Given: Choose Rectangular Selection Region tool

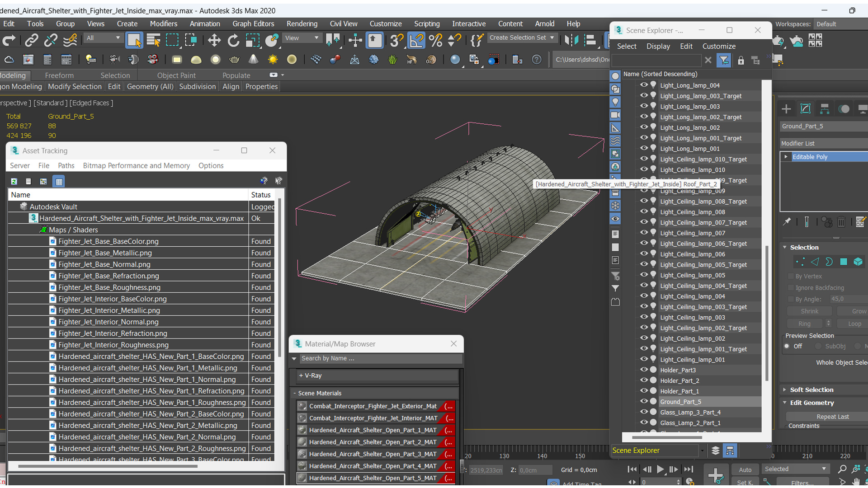Looking at the screenshot, I should 172,41.
